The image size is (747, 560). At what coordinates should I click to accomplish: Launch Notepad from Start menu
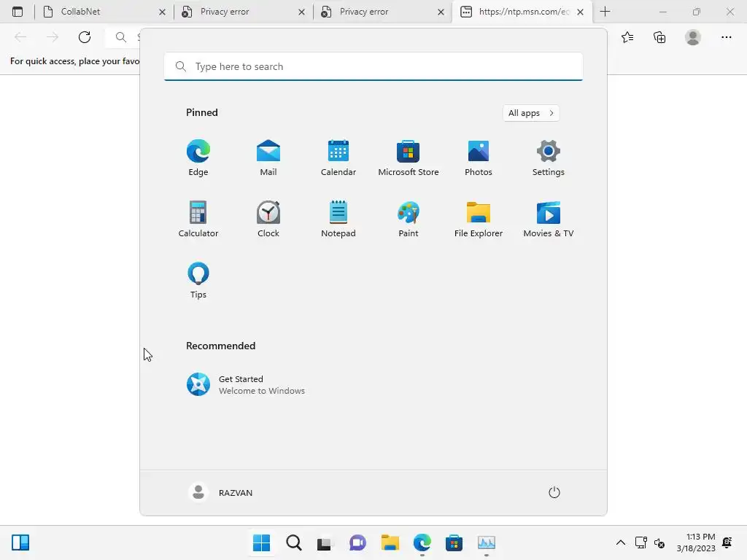coord(338,219)
